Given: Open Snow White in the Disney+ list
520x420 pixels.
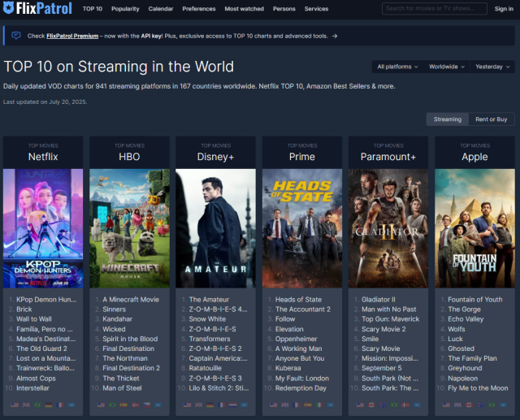Looking at the screenshot, I should [207, 319].
